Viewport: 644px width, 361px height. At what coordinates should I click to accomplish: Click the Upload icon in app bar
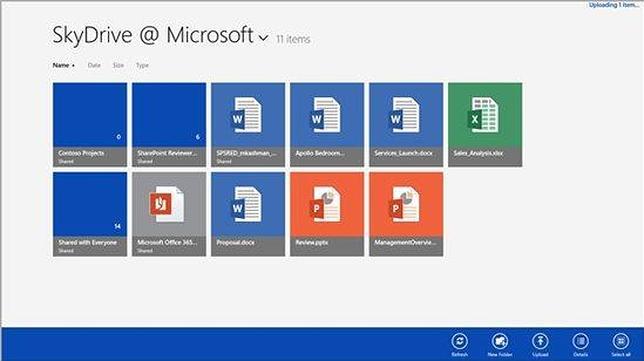(540, 341)
